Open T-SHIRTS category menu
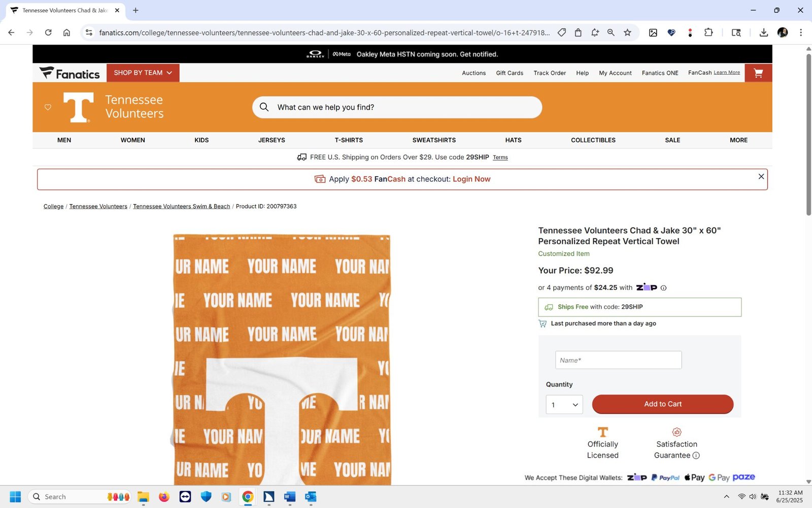Viewport: 812px width, 508px height. pos(349,140)
